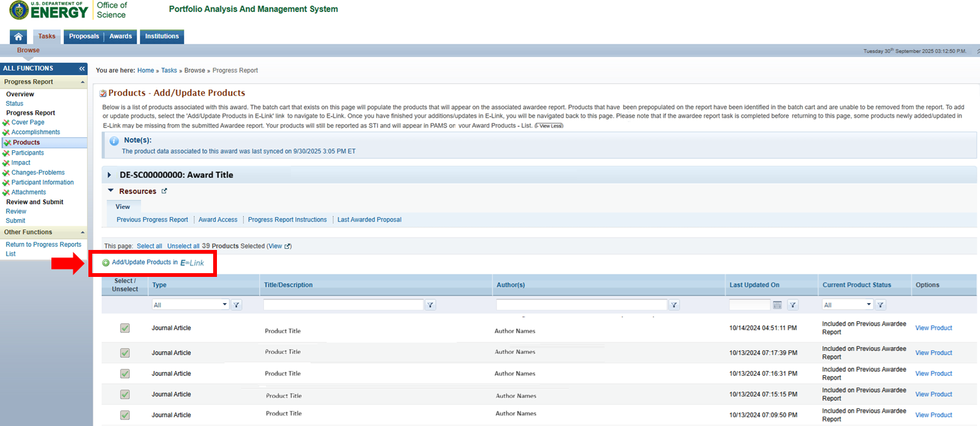Open the Type filter dropdown
This screenshot has width=980, height=426.
[191, 305]
